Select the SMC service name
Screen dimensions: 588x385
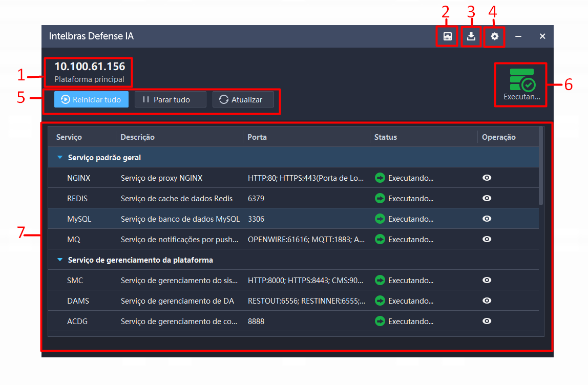[75, 281]
